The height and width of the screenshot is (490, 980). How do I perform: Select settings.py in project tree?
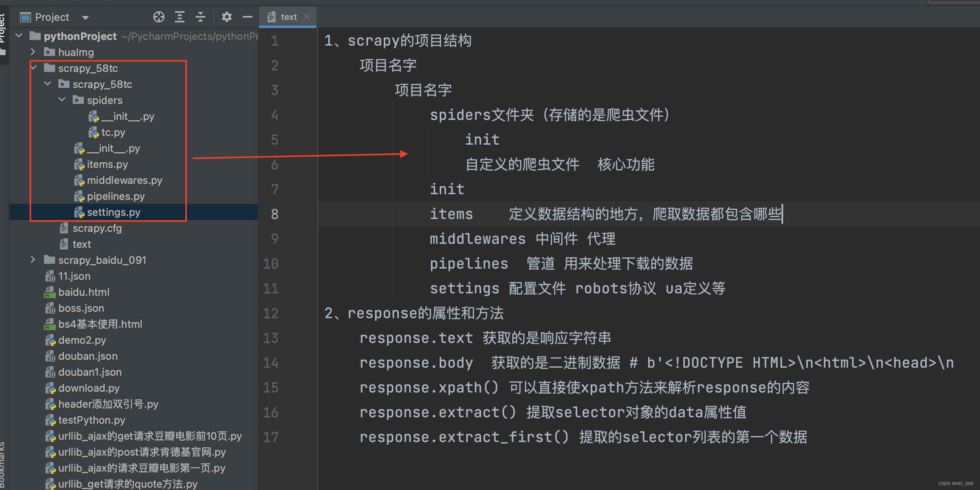click(113, 212)
